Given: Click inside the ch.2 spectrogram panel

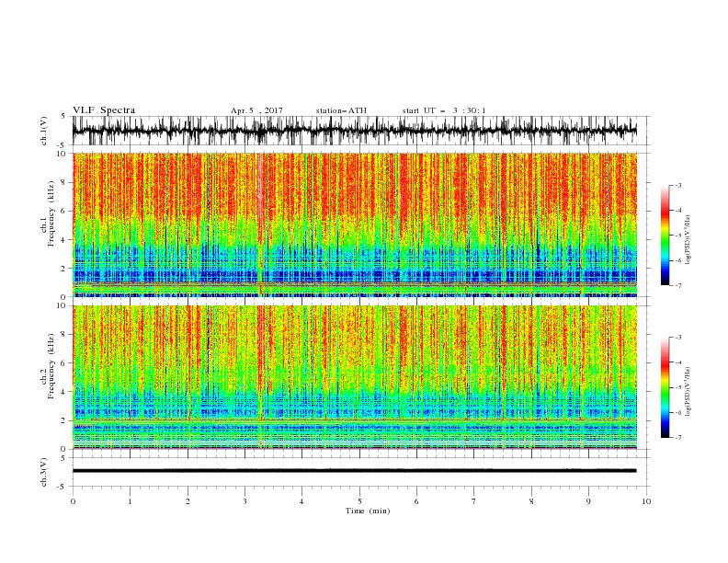Looking at the screenshot, I should (354, 377).
